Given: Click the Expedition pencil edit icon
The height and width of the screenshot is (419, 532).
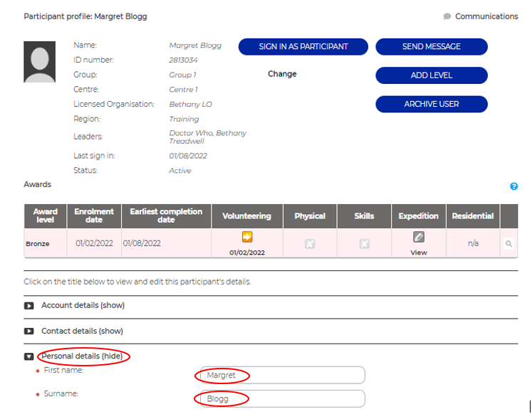Looking at the screenshot, I should point(418,237).
